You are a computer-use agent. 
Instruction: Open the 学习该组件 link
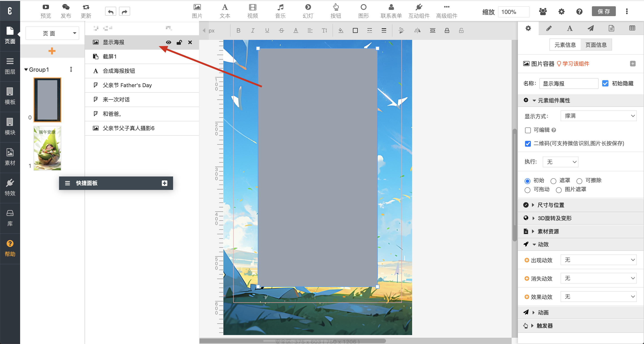tap(575, 64)
